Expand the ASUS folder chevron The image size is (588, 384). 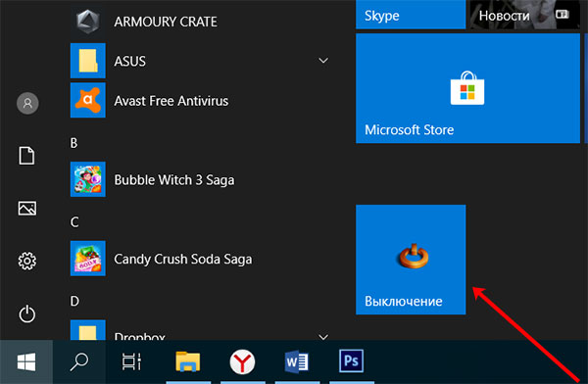323,61
